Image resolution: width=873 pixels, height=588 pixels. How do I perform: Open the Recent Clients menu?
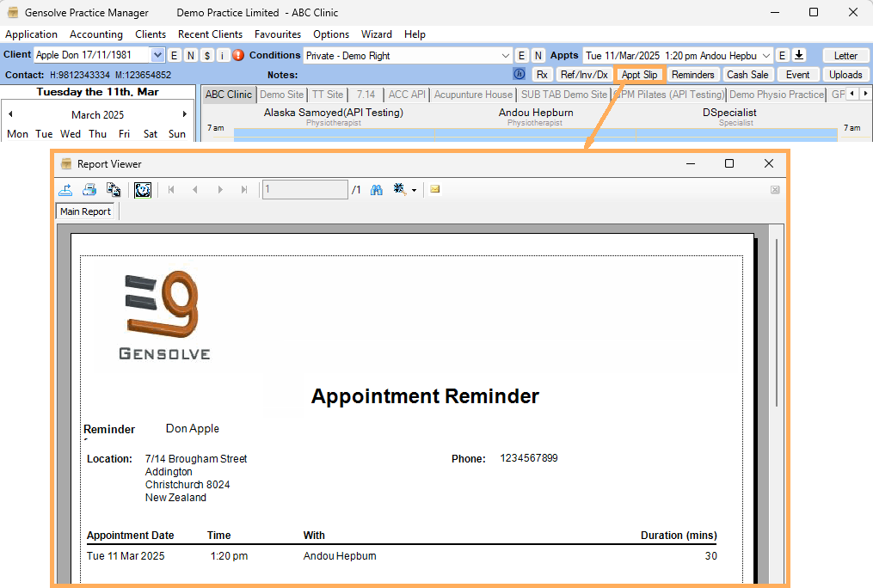point(211,34)
